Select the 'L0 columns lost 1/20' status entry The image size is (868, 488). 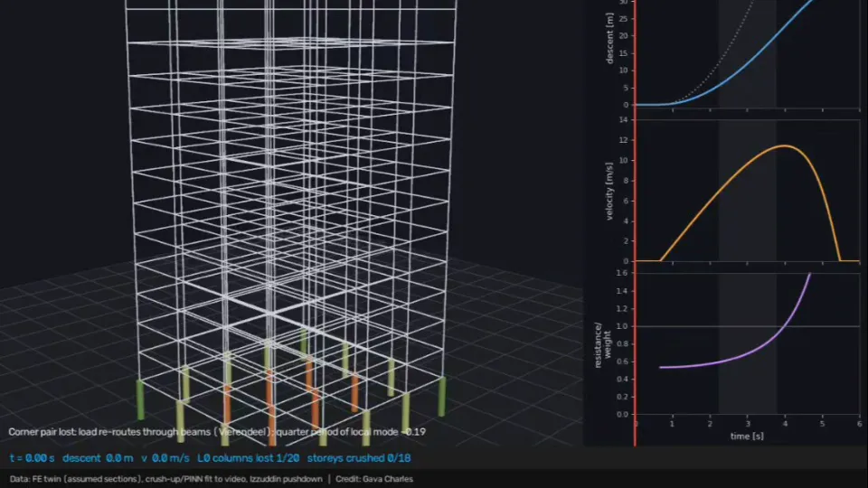[248, 458]
